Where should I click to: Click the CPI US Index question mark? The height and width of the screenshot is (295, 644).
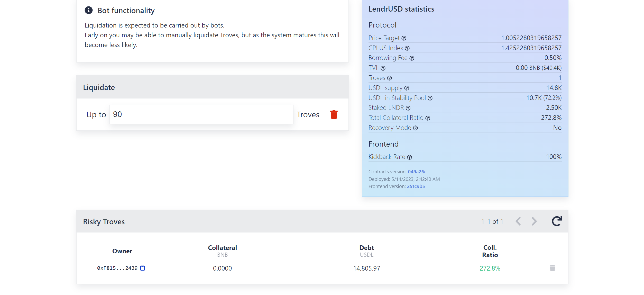407,48
